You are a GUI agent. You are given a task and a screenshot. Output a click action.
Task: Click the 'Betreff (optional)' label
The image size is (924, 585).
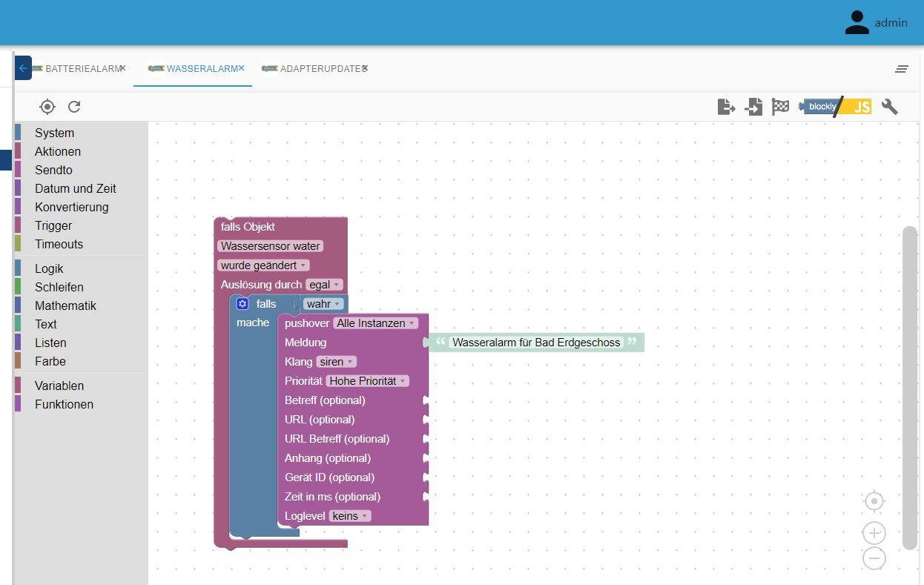325,400
